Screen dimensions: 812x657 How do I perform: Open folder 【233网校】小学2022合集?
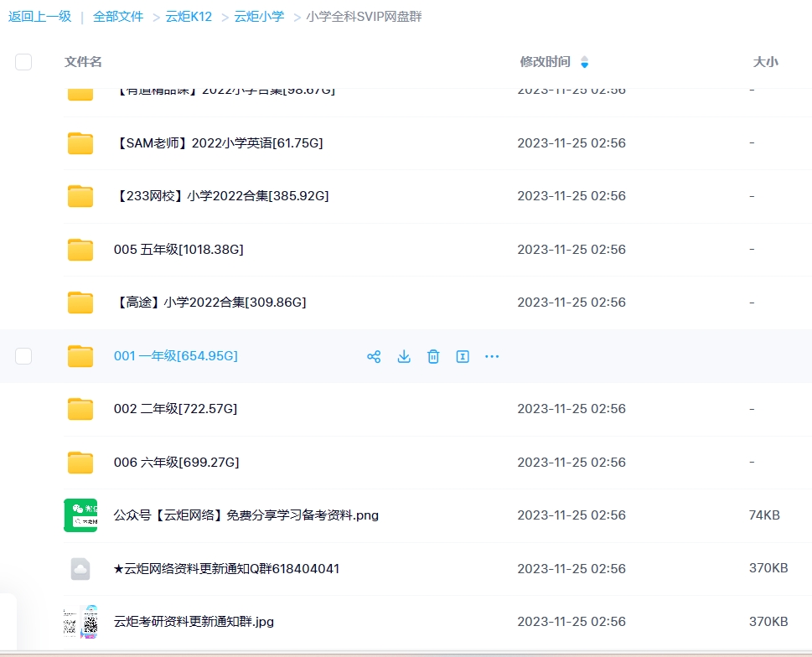click(221, 196)
